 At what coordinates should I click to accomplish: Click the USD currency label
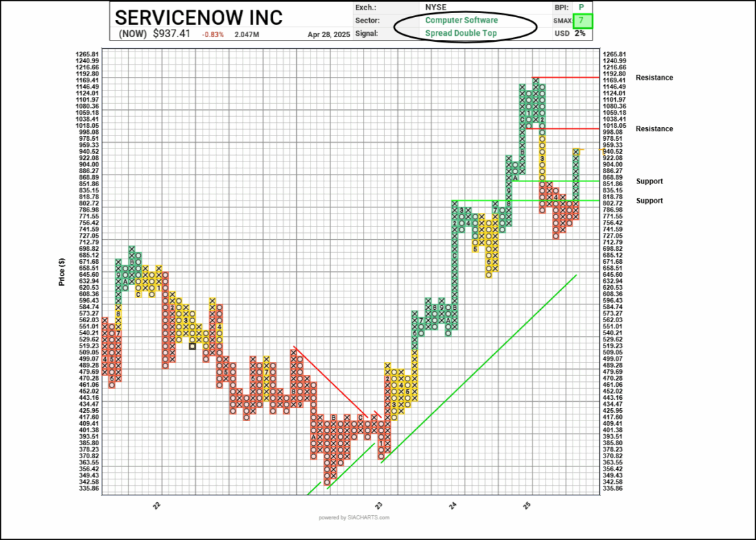562,34
